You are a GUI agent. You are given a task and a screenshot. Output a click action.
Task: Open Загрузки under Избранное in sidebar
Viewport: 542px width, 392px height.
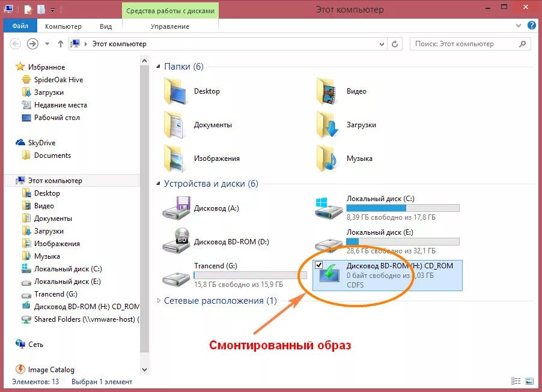pyautogui.click(x=49, y=92)
